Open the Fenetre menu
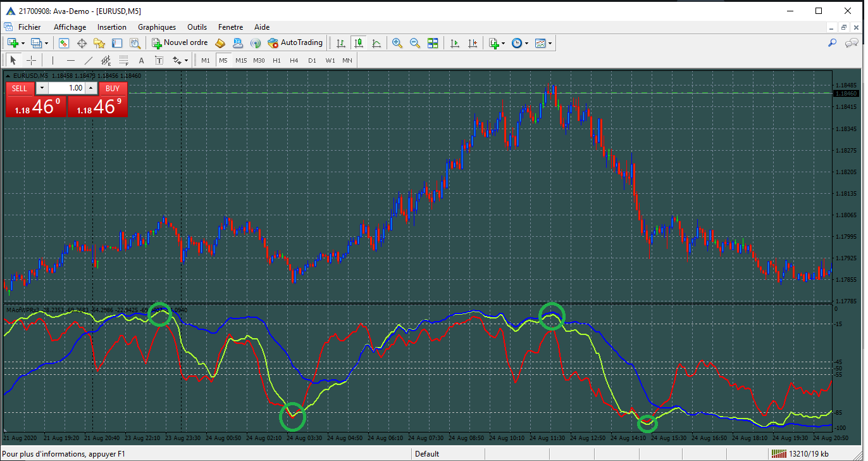The width and height of the screenshot is (868, 461). point(230,27)
